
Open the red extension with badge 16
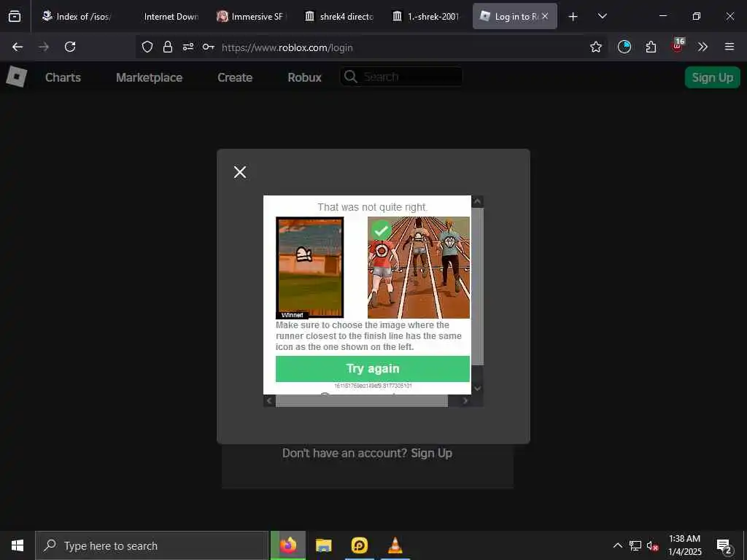678,46
